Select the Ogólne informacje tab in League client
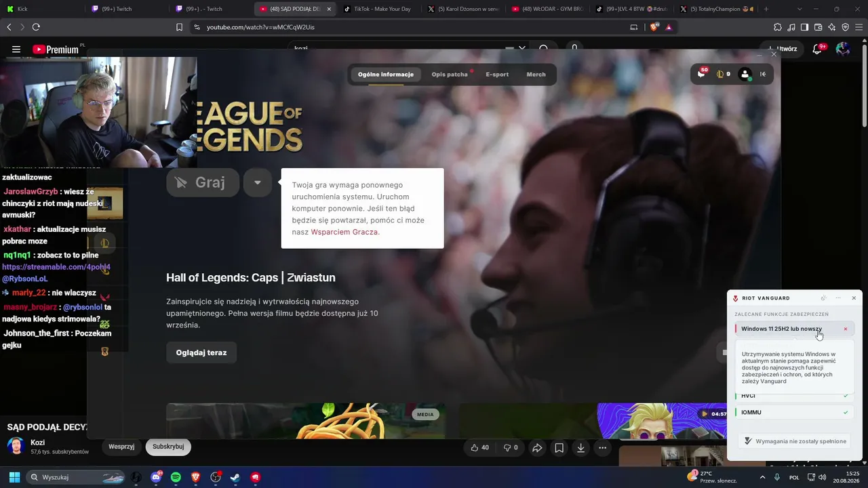Screen dimensions: 868x488 386,75
